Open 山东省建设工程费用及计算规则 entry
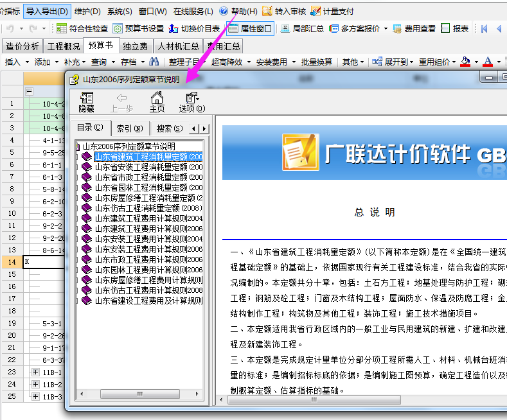Screen dimensions: 507x420 click(148, 301)
